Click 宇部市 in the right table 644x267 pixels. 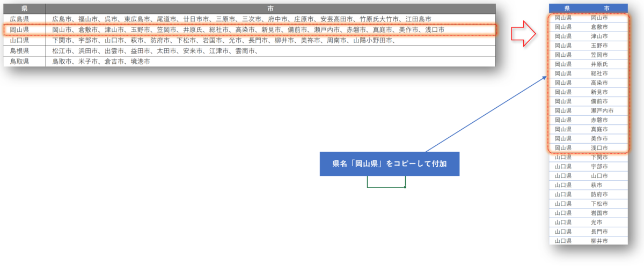tap(599, 166)
